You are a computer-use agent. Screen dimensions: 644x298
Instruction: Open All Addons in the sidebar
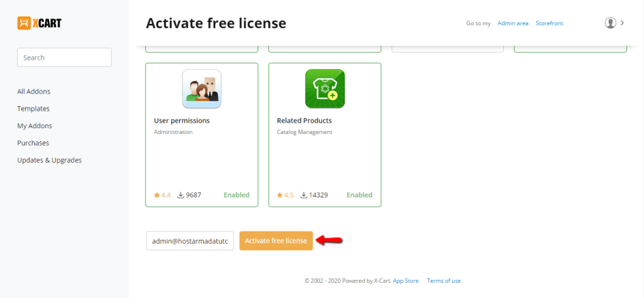[34, 92]
